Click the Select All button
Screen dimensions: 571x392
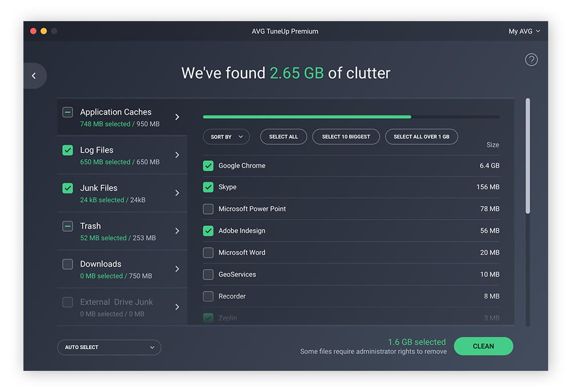pyautogui.click(x=283, y=136)
